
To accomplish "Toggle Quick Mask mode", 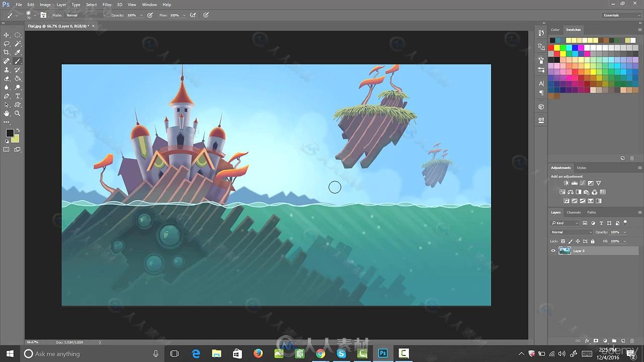I will 7,149.
